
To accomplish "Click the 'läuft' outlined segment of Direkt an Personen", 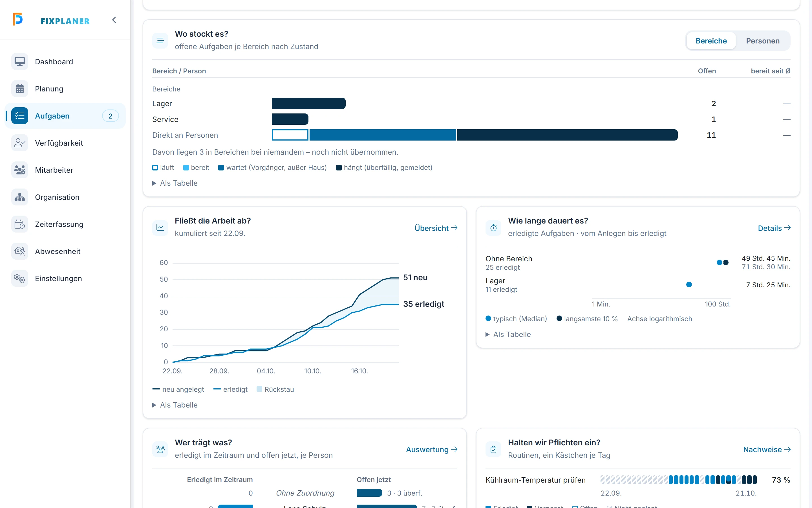I will click(x=290, y=135).
